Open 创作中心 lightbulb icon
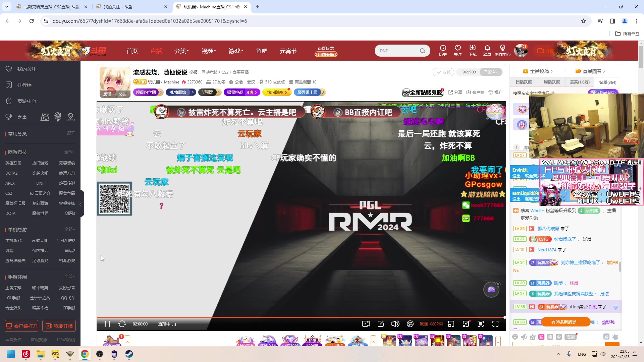Screen dimensions: 644x362 tap(502, 51)
